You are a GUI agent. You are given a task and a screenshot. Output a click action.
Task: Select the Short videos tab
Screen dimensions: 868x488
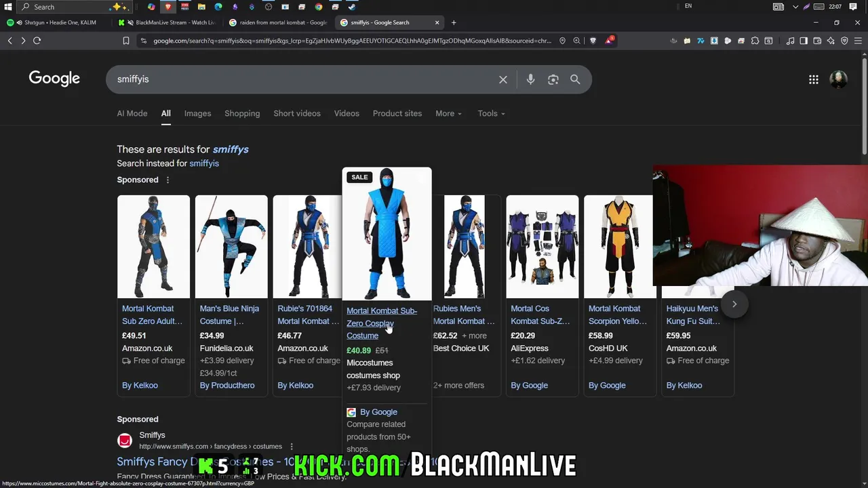[297, 113]
